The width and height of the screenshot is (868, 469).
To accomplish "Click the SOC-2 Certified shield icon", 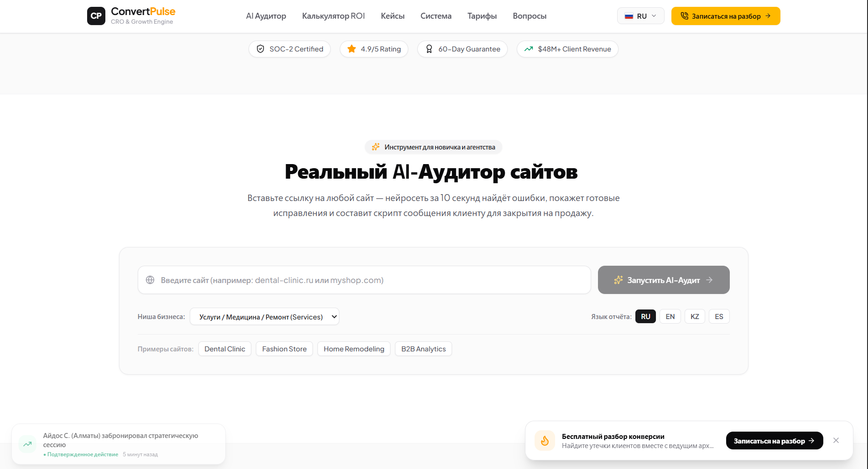I will point(260,49).
